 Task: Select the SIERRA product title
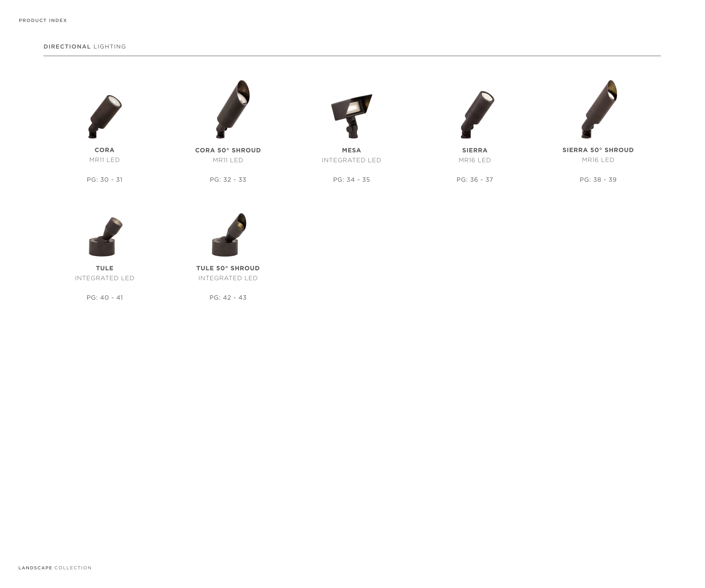point(475,150)
